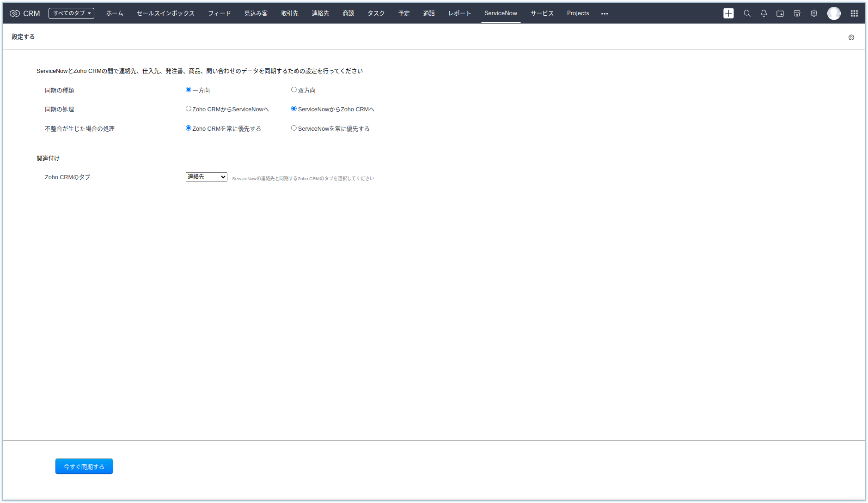The height and width of the screenshot is (503, 868).
Task: Open the タスク tab
Action: (x=376, y=13)
